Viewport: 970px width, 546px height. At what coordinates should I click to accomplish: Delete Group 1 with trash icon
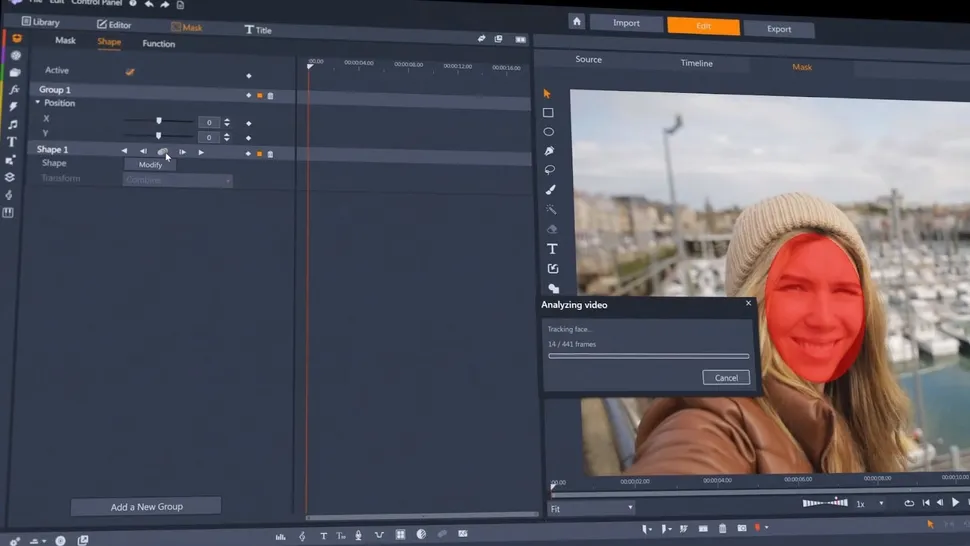[270, 96]
